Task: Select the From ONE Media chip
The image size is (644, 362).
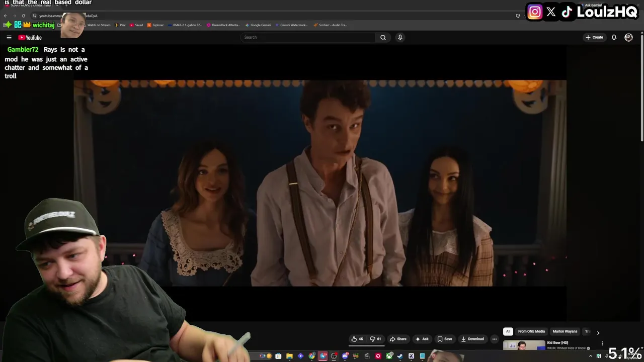Action: 531,331
